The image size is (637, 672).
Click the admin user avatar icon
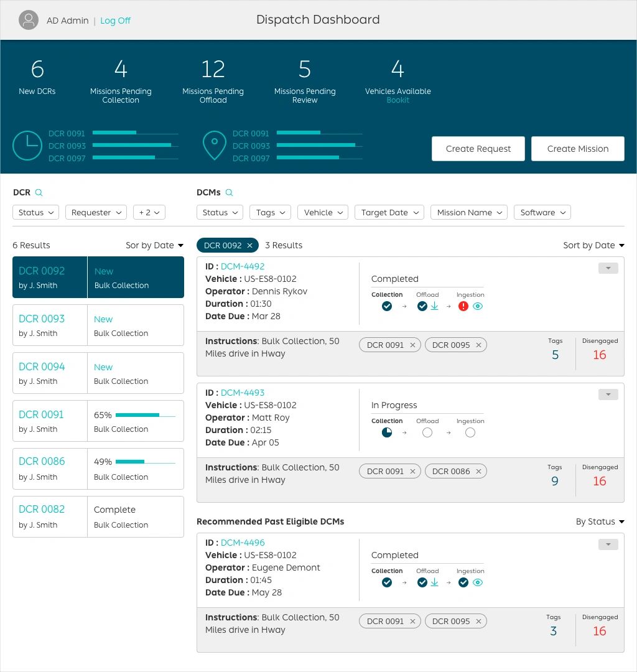click(29, 21)
